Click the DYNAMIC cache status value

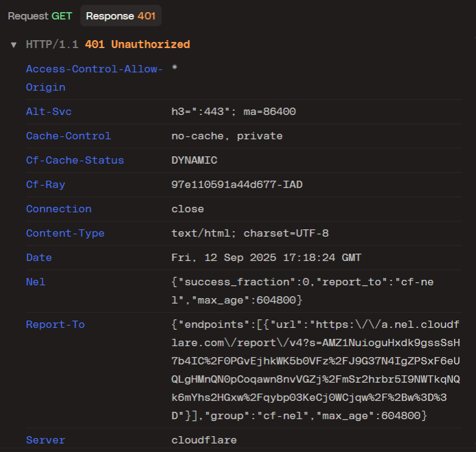tap(194, 161)
